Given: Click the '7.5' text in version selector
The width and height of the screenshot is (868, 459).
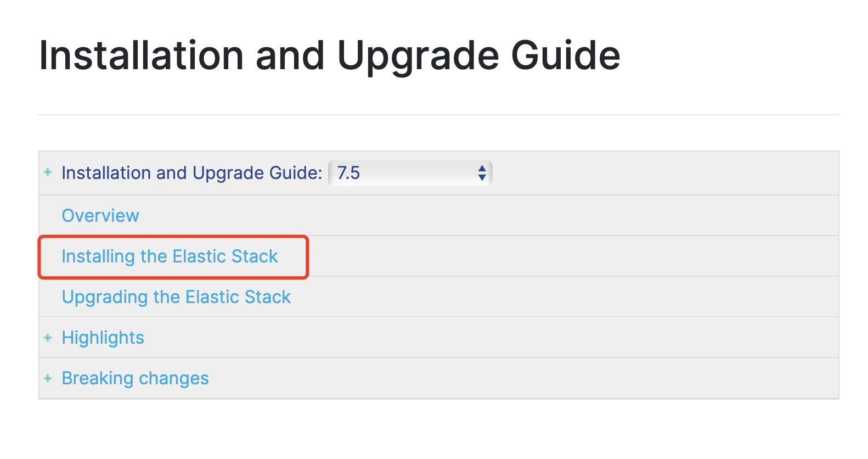Looking at the screenshot, I should coord(348,173).
